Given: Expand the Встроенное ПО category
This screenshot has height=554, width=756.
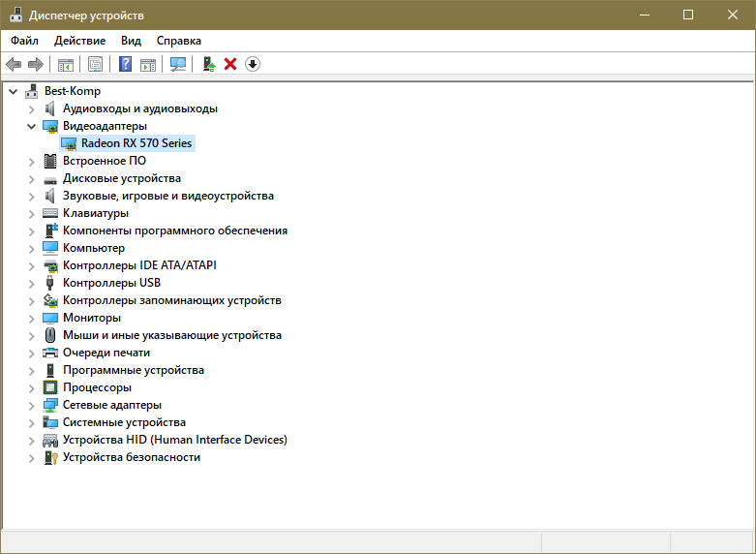Looking at the screenshot, I should click(x=32, y=162).
